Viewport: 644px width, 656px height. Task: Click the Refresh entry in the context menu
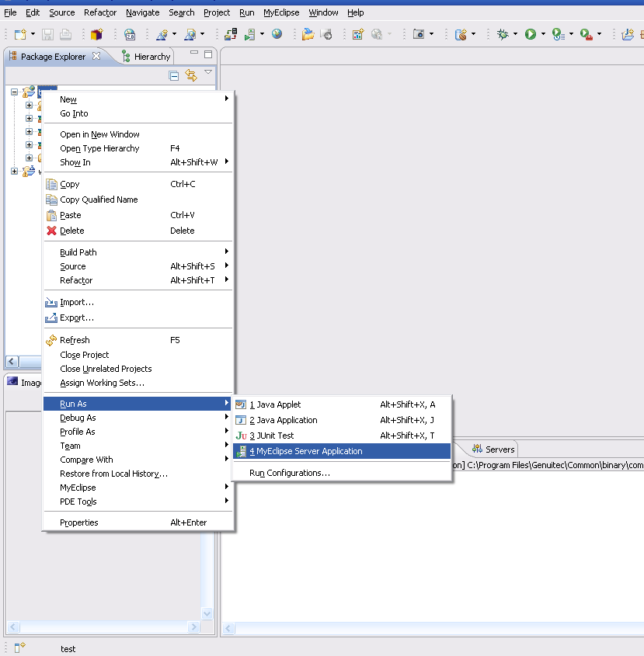pos(138,340)
